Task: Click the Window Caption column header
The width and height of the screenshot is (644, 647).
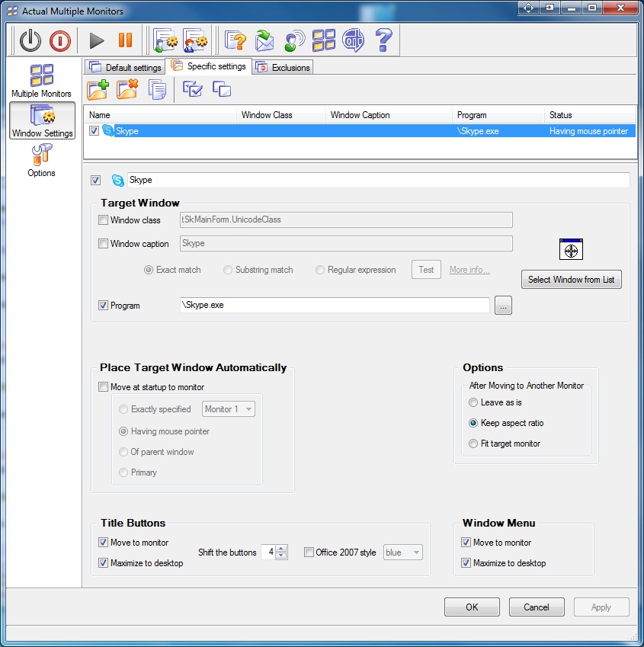Action: [389, 115]
